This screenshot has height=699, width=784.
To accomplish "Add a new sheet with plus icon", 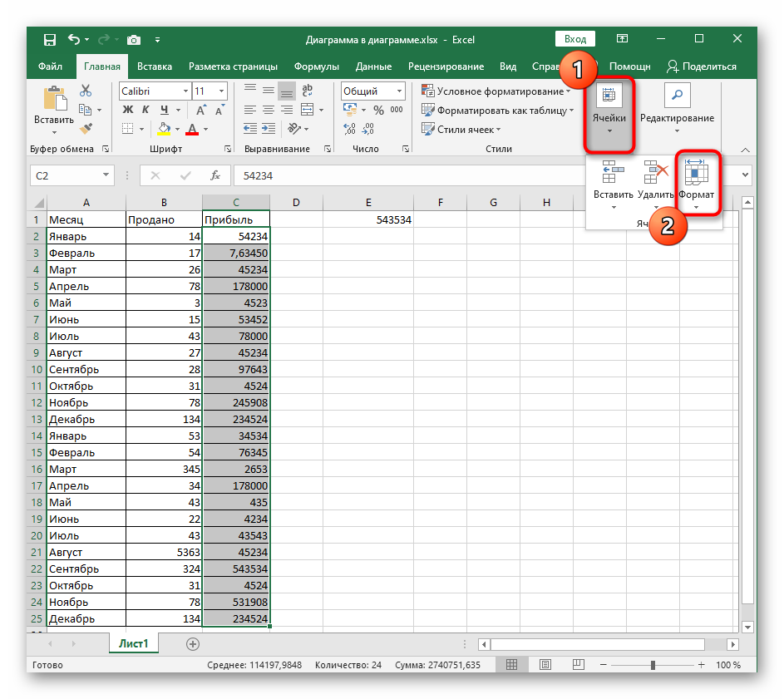I will (x=193, y=643).
